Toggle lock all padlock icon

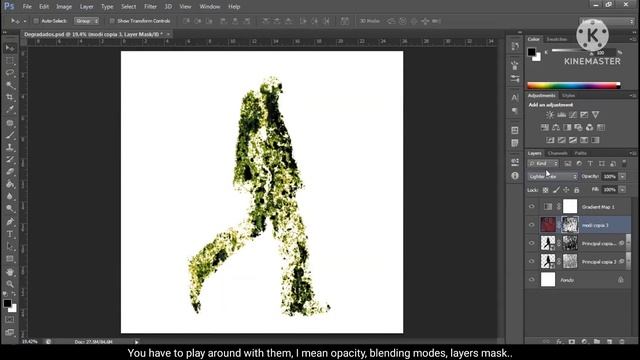[576, 190]
